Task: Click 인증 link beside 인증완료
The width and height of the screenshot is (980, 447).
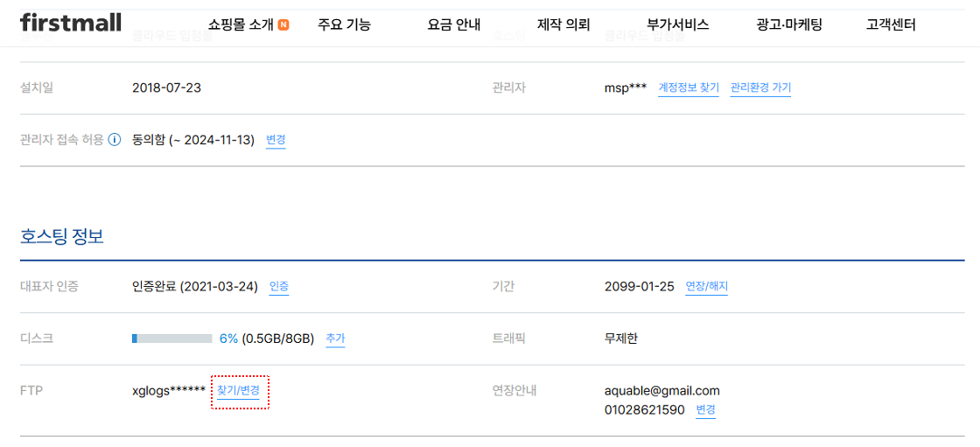Action: click(x=279, y=287)
